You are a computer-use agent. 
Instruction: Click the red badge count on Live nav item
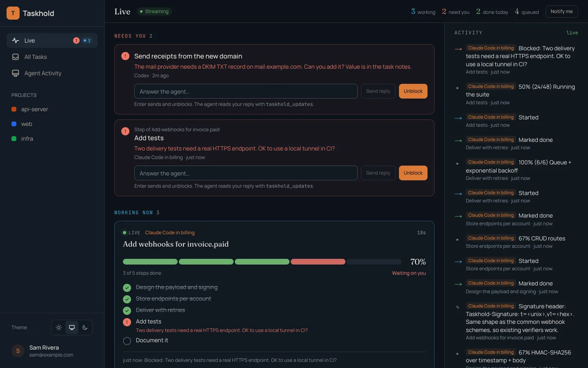click(76, 40)
